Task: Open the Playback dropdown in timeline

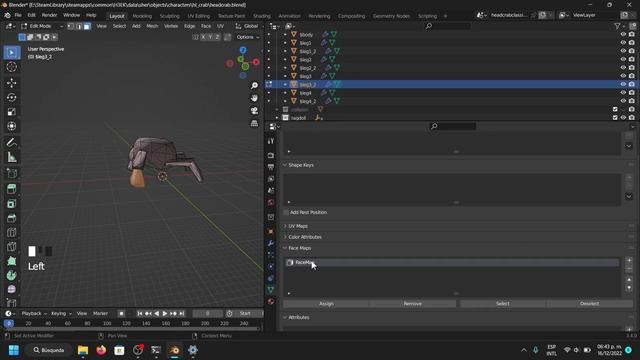Action: click(x=34, y=313)
